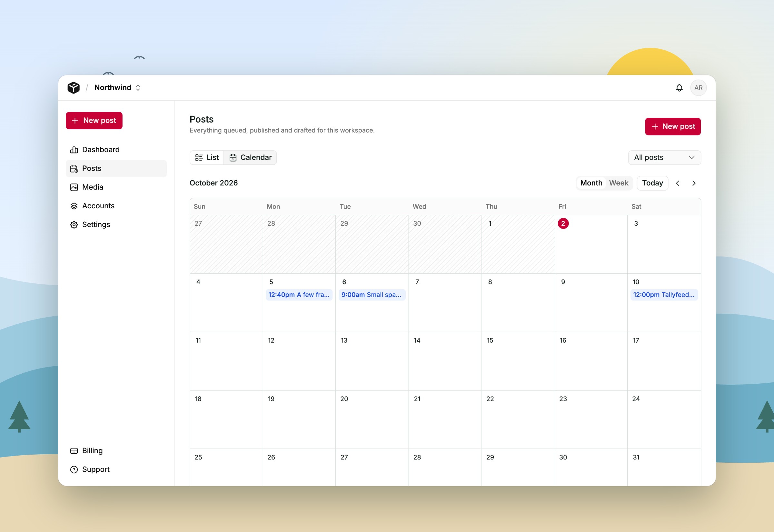774x532 pixels.
Task: Select October 9 in the calendar
Action: coord(591,303)
